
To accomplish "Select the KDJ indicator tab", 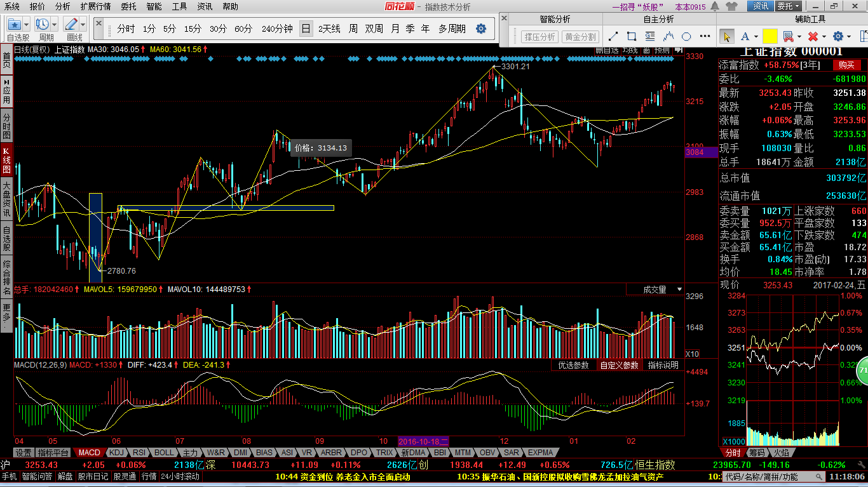I will click(x=116, y=453).
